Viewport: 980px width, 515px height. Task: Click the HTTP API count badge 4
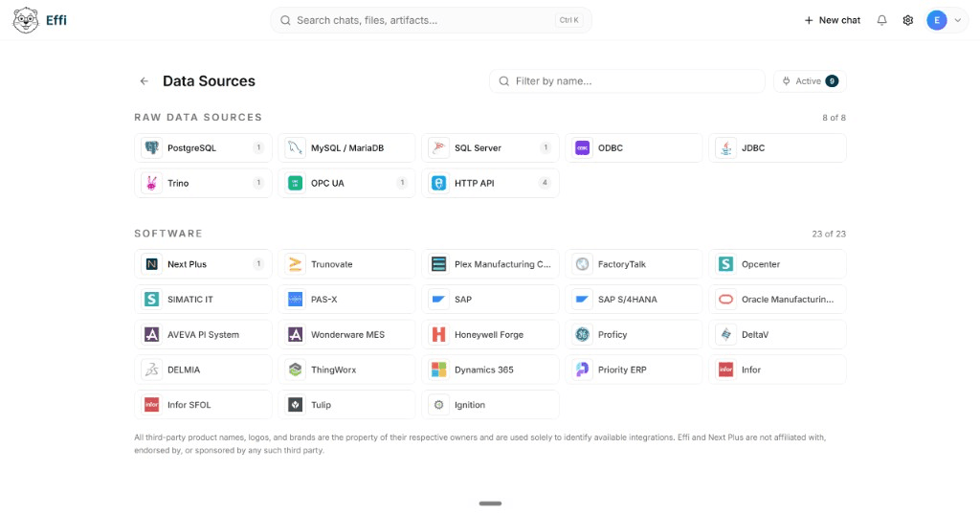(x=545, y=183)
